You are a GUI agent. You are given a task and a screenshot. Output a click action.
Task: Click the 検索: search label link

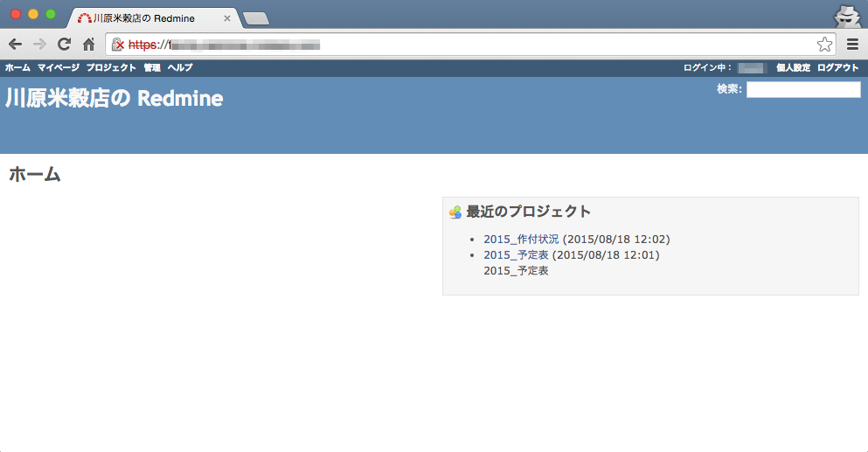pos(729,88)
